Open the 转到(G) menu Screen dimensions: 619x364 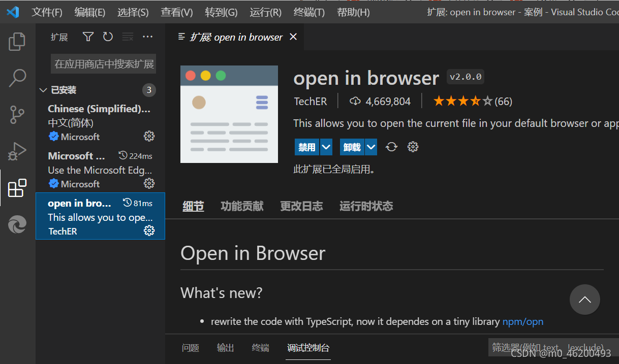[x=221, y=12]
